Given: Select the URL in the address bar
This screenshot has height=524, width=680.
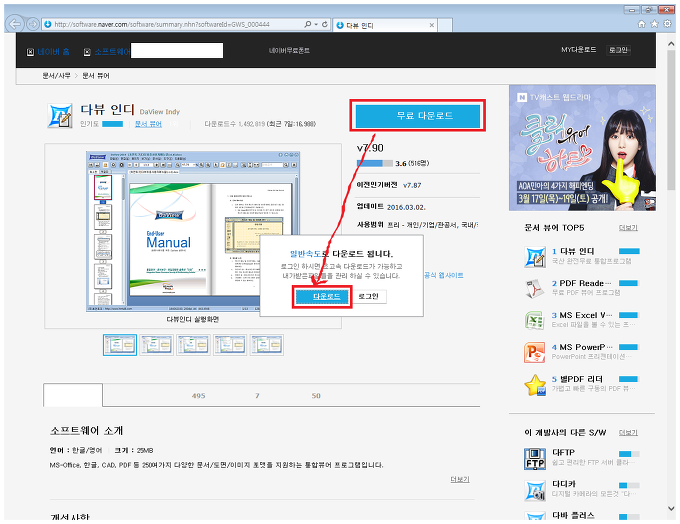Looking at the screenshot, I should tap(162, 24).
